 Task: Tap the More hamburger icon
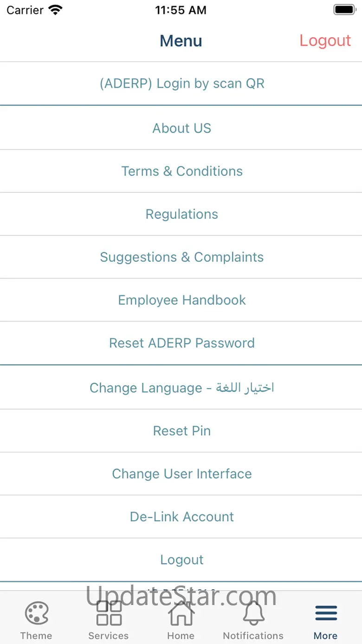(326, 613)
